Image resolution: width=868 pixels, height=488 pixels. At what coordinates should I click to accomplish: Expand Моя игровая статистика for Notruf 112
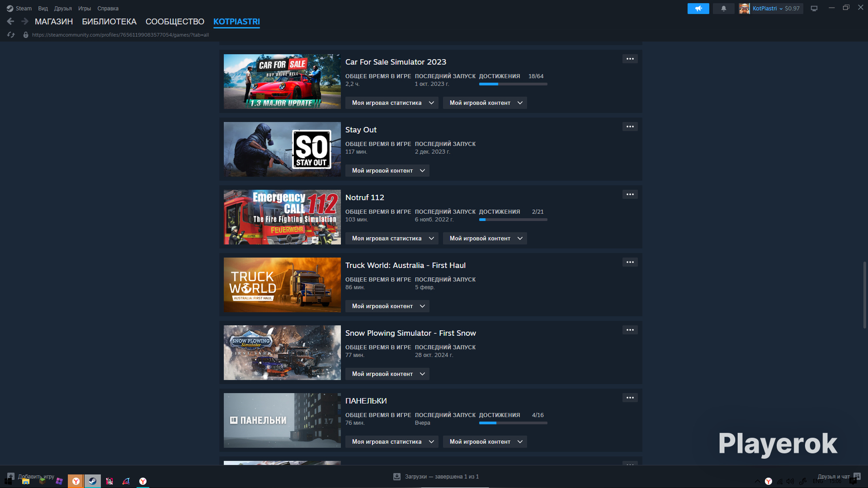click(x=392, y=239)
